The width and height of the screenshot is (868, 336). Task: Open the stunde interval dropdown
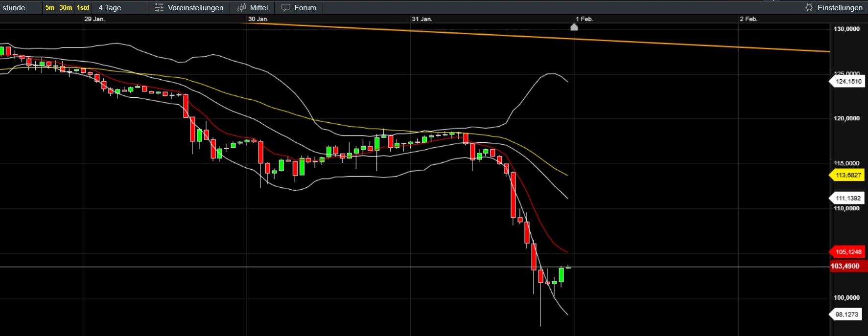coord(20,8)
